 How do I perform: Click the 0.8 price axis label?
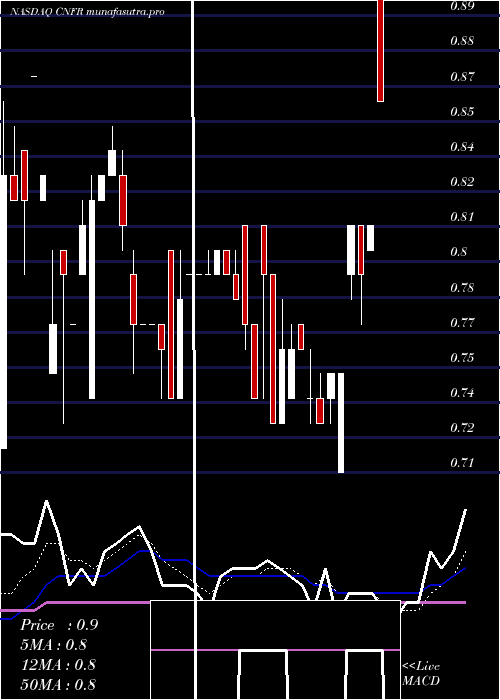458,252
